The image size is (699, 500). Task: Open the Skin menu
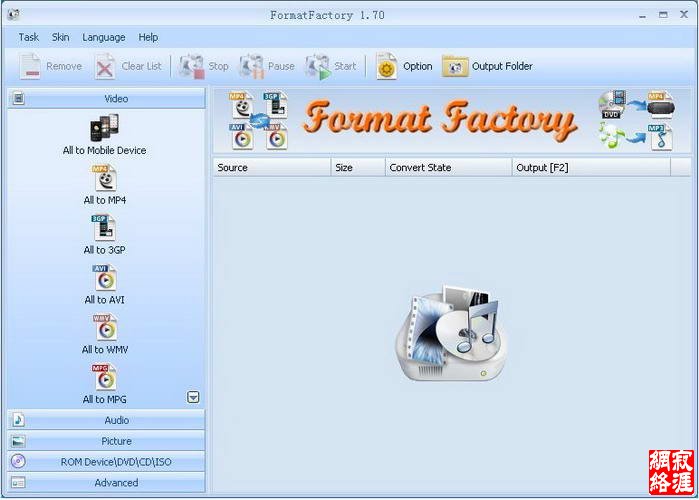60,37
